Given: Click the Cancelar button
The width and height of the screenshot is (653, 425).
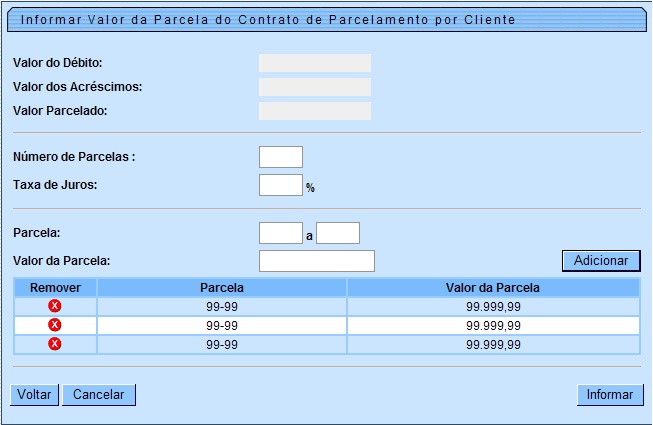Looking at the screenshot, I should click(99, 394).
